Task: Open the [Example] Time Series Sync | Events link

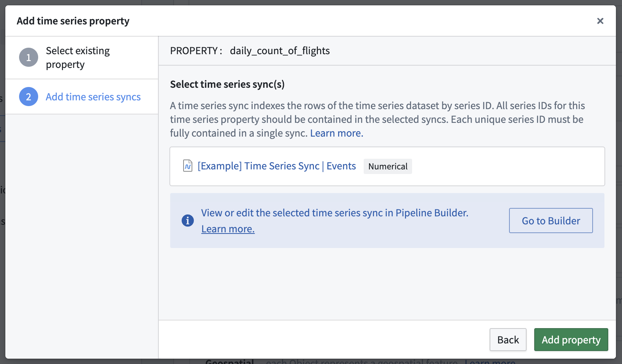Action: pyautogui.click(x=277, y=166)
